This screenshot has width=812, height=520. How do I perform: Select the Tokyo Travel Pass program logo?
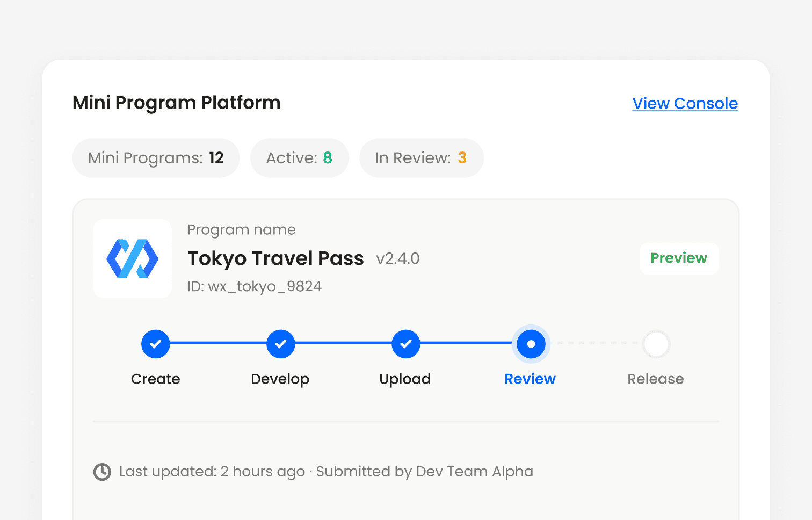133,258
